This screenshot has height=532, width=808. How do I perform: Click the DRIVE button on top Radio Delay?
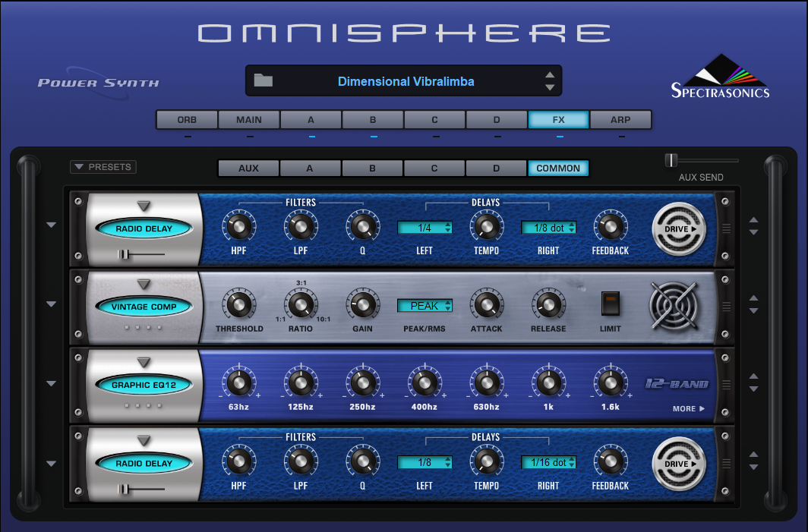679,228
